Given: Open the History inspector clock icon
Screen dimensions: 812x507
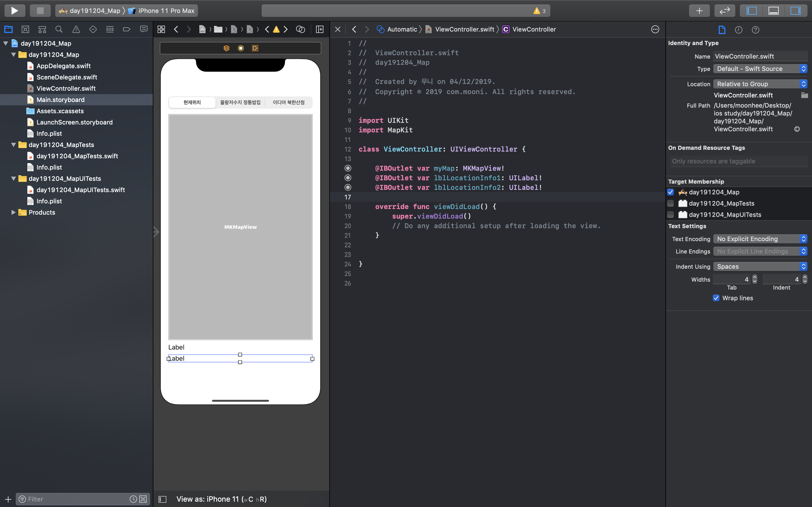Looking at the screenshot, I should [738, 30].
